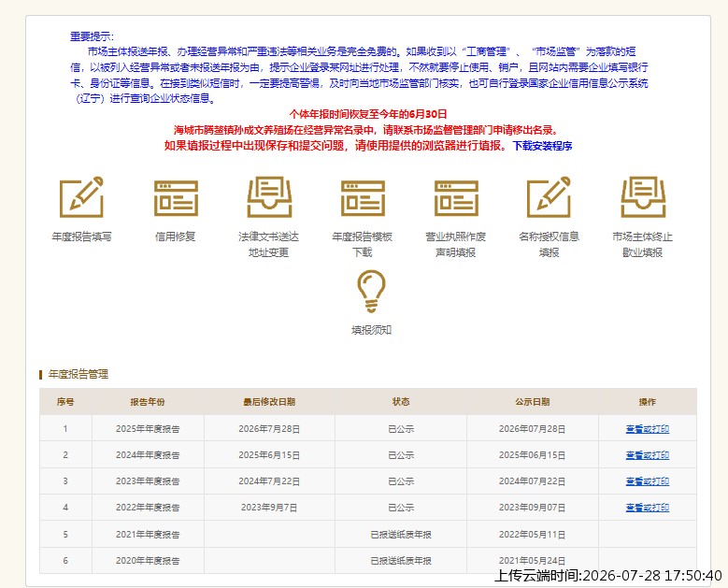Select the 2026年7月28日 last-modified cell

(269, 429)
